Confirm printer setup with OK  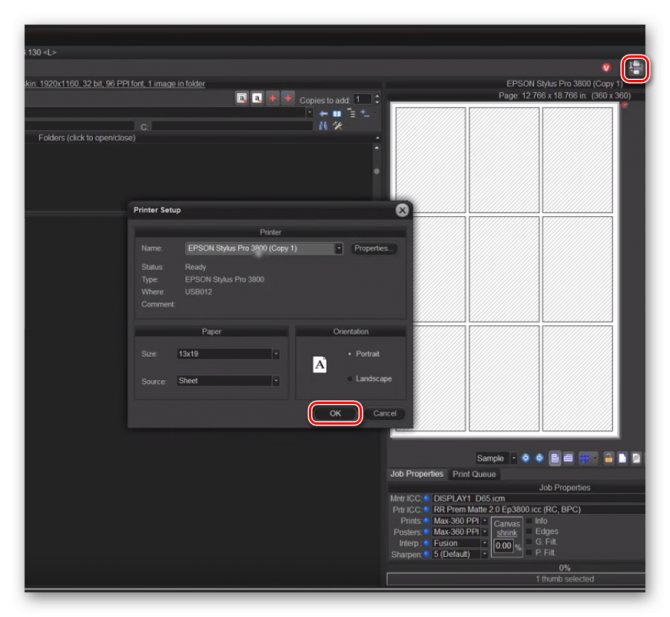click(x=335, y=413)
